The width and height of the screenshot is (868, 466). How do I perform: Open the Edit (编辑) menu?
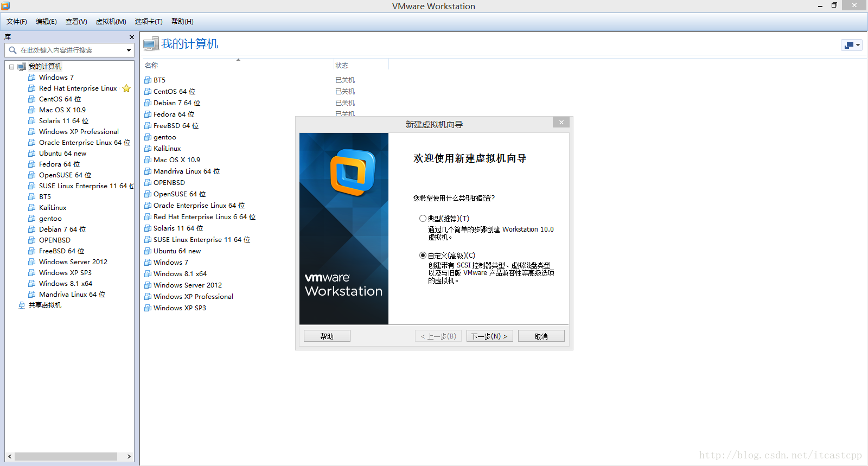[x=46, y=22]
